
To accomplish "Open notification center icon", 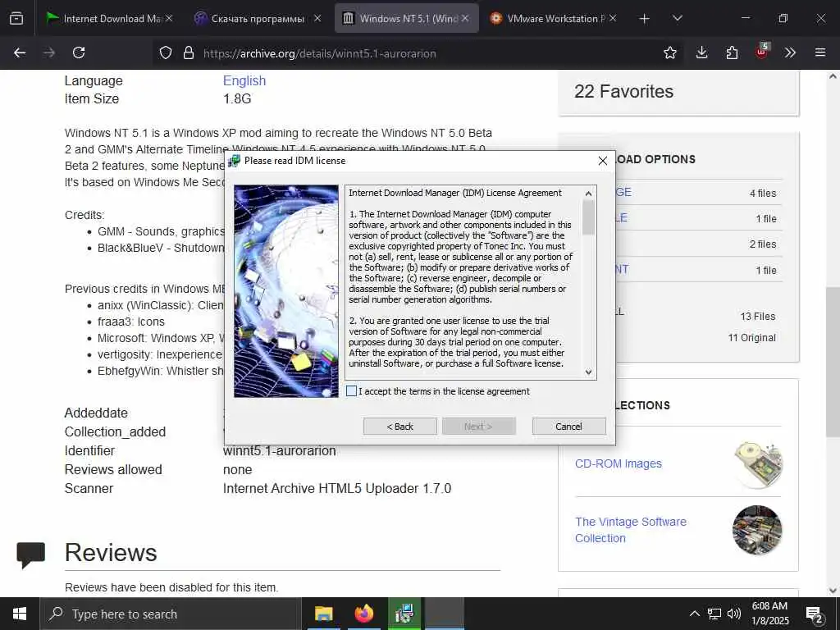I will click(815, 615).
